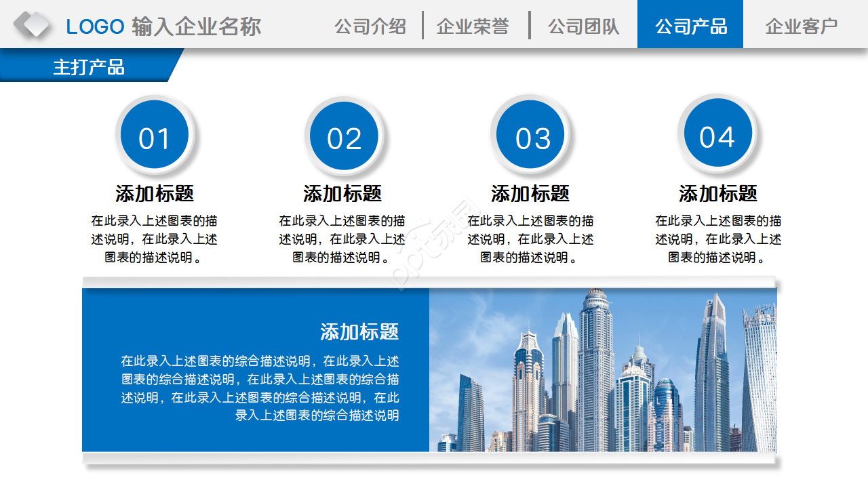Open the 公司介绍 tab

[370, 26]
